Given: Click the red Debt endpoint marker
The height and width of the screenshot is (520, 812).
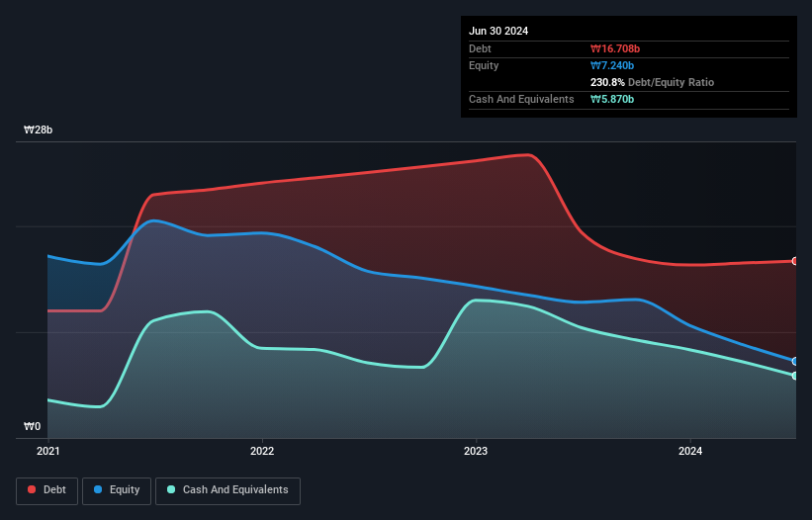Looking at the screenshot, I should (x=795, y=261).
